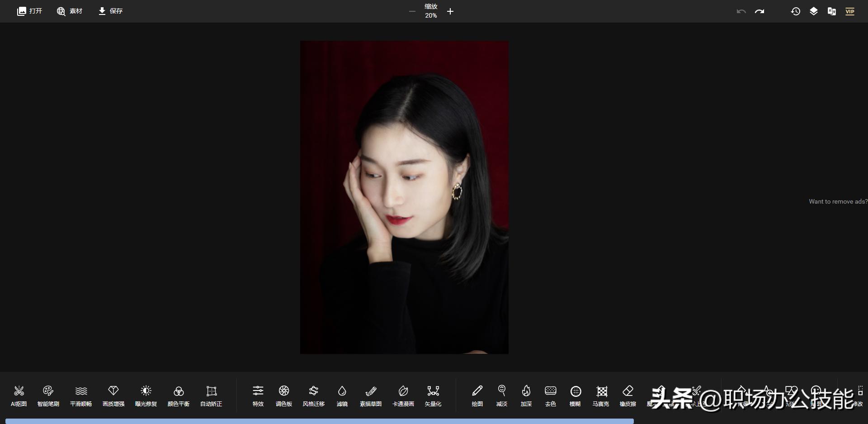
Task: Open the 打开 file menu
Action: 29,11
